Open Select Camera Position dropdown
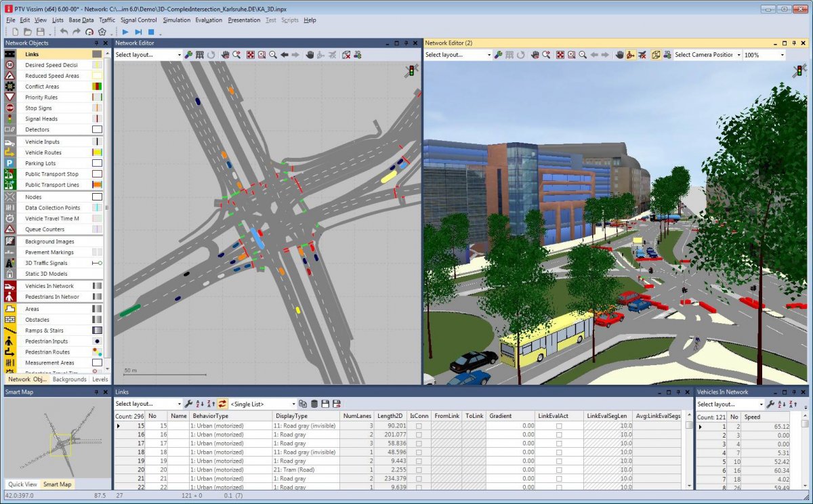Viewport: 813px width, 504px height. tap(705, 55)
